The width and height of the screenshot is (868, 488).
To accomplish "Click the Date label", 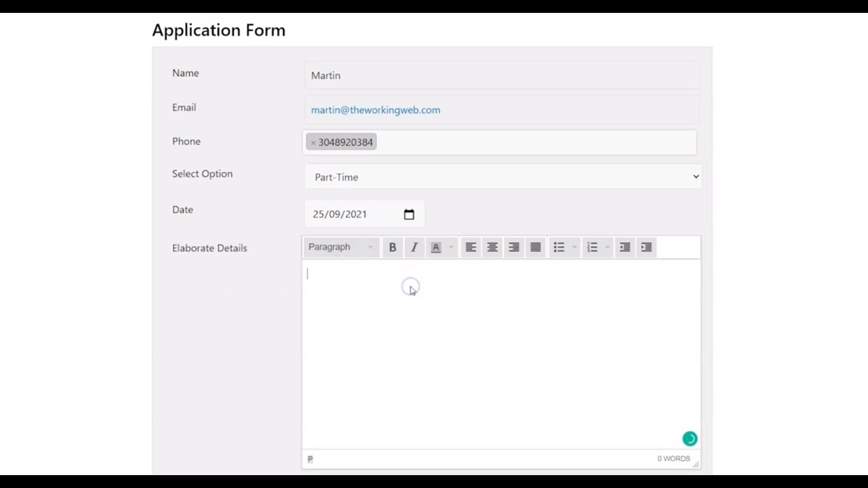I will tap(182, 210).
